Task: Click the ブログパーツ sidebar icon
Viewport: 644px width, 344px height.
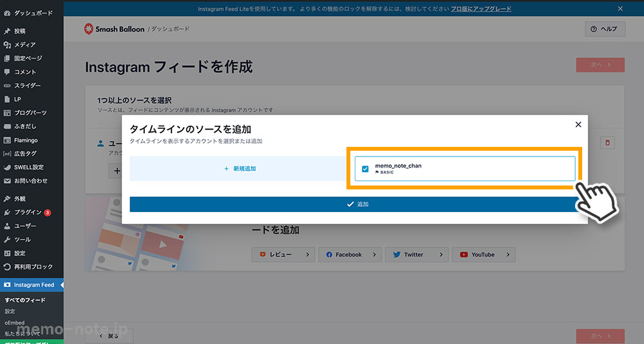Action: (x=7, y=113)
